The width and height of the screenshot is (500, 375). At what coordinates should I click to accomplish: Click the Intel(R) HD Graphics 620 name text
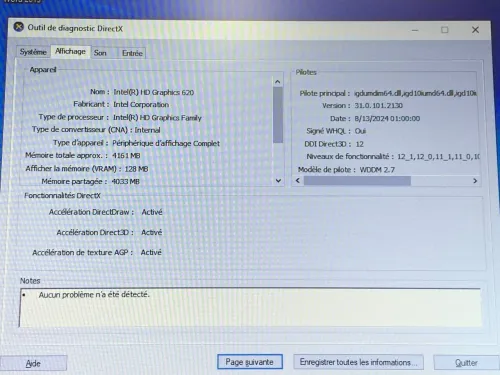coord(154,92)
